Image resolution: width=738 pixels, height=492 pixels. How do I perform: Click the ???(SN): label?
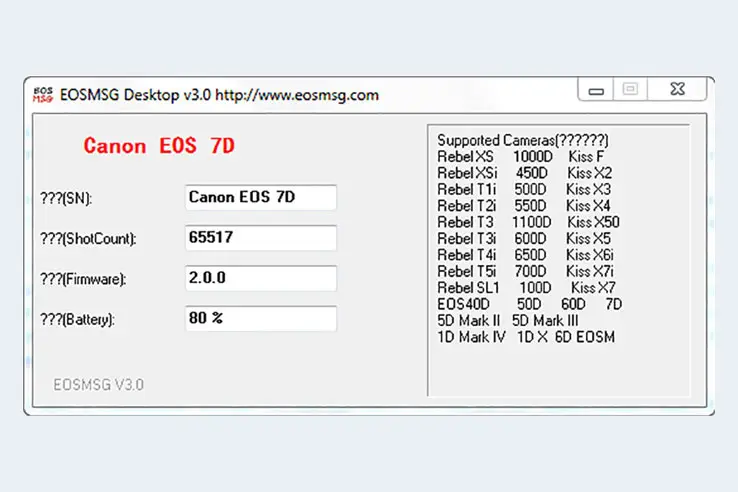[x=66, y=199]
